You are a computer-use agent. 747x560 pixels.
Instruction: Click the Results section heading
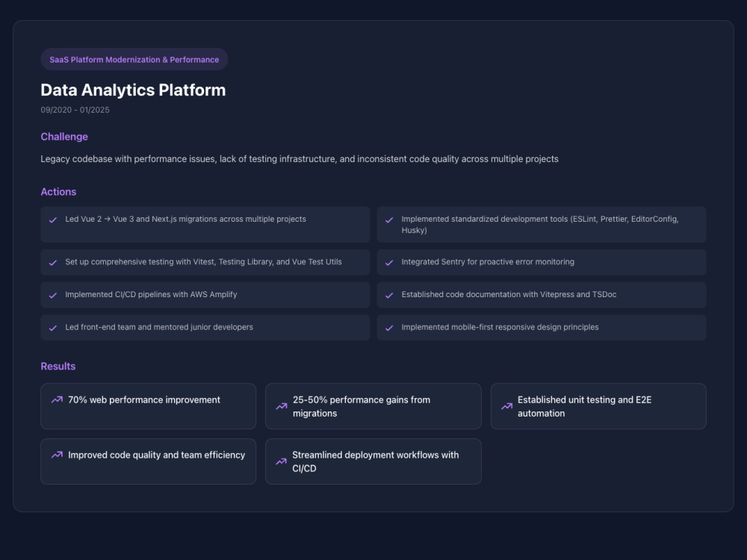coord(58,366)
